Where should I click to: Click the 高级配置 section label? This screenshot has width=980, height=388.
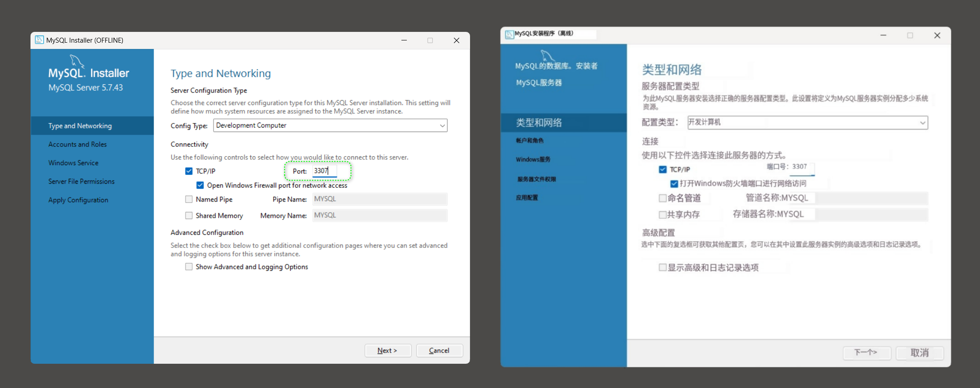tap(658, 233)
